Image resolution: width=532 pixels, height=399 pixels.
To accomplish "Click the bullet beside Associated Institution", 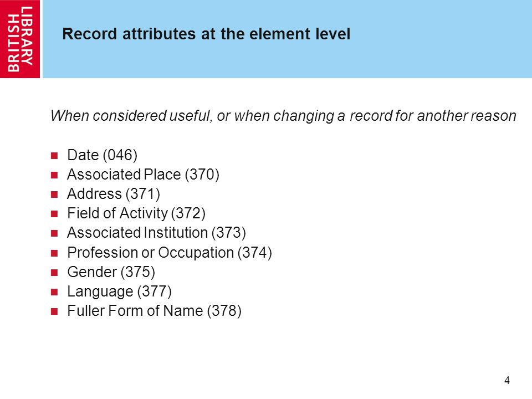I will (x=54, y=233).
